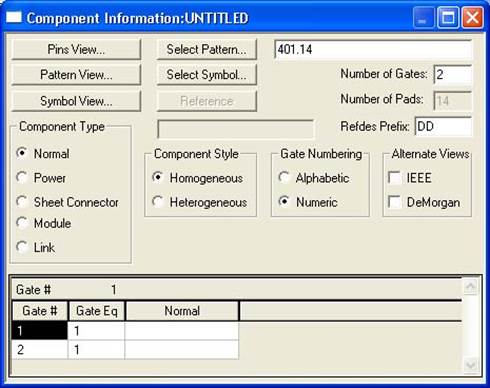Click the gate table scroll down arrow
The image size is (490, 388).
471,365
